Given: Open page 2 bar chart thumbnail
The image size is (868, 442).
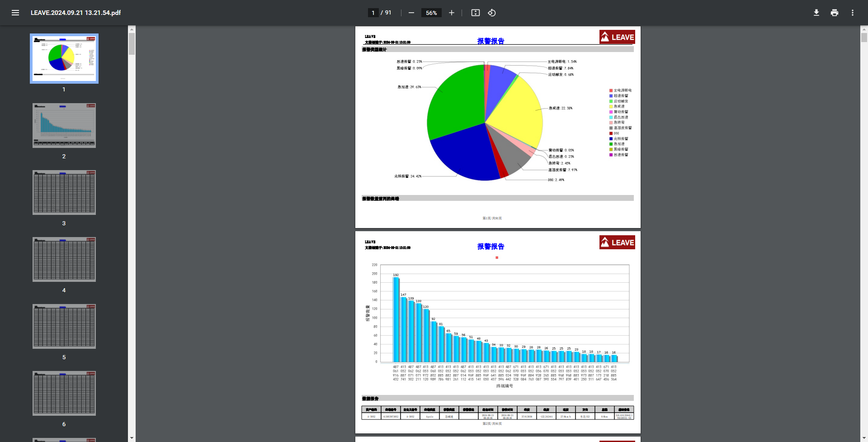Looking at the screenshot, I should point(64,125).
